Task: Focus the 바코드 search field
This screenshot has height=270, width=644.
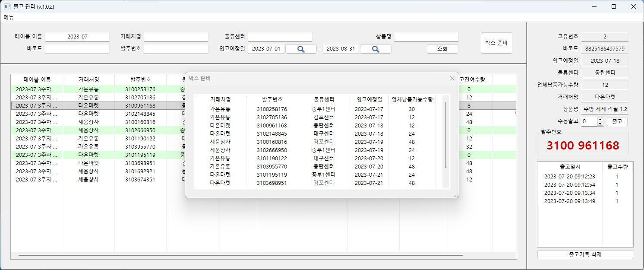Action: coord(77,49)
